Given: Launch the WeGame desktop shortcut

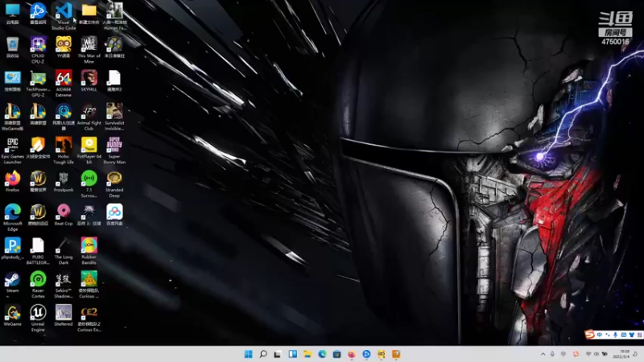Looking at the screenshot, I should tap(12, 315).
